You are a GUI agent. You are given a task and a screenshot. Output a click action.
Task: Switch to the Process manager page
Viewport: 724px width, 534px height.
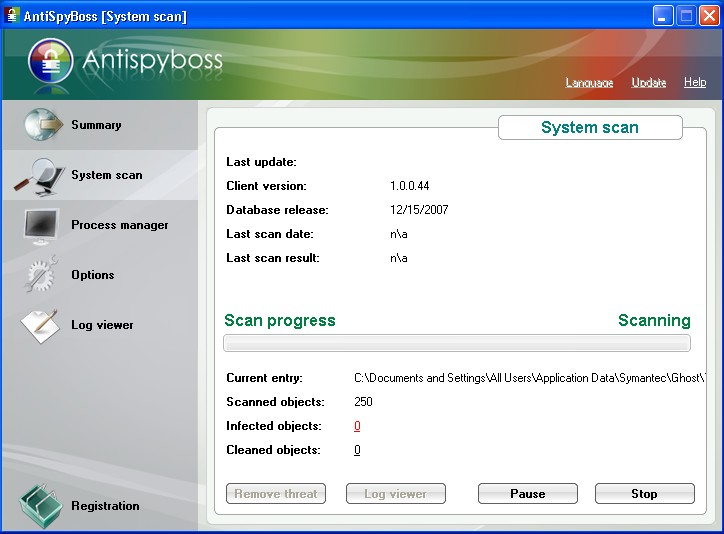(x=119, y=225)
